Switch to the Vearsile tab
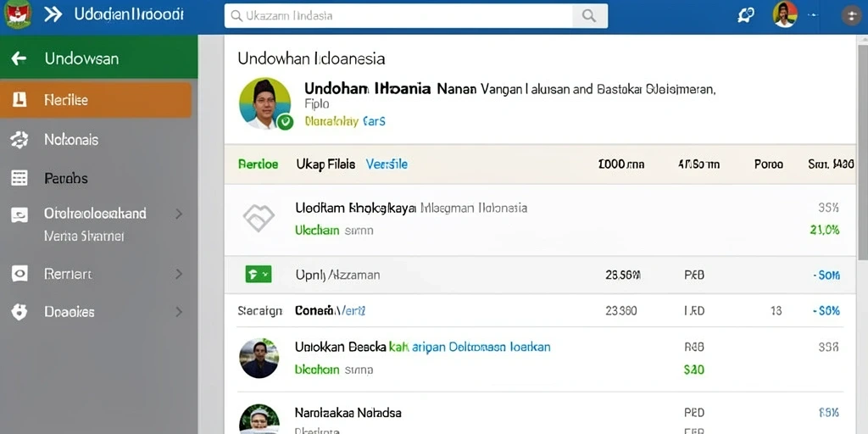 pyautogui.click(x=387, y=164)
